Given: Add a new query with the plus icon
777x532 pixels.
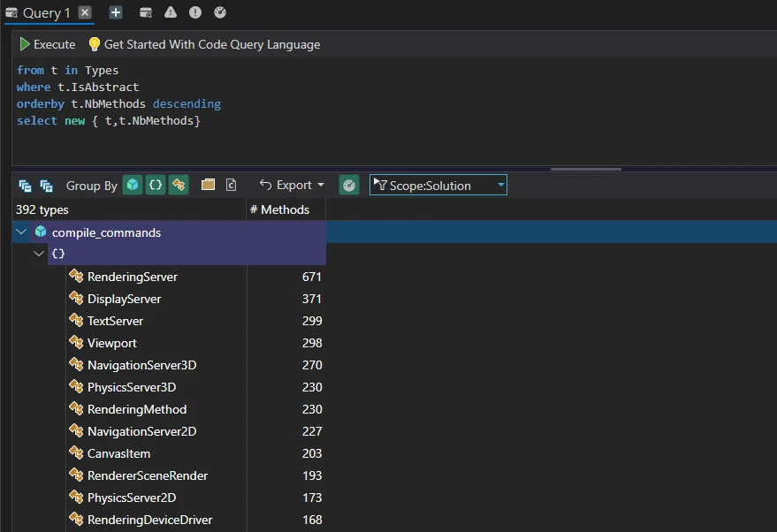Looking at the screenshot, I should click(x=116, y=12).
